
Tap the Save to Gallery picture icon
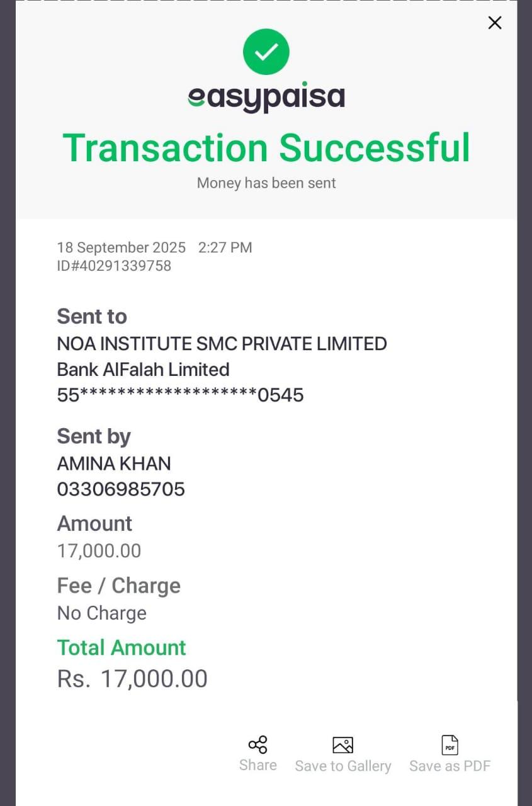pyautogui.click(x=342, y=745)
